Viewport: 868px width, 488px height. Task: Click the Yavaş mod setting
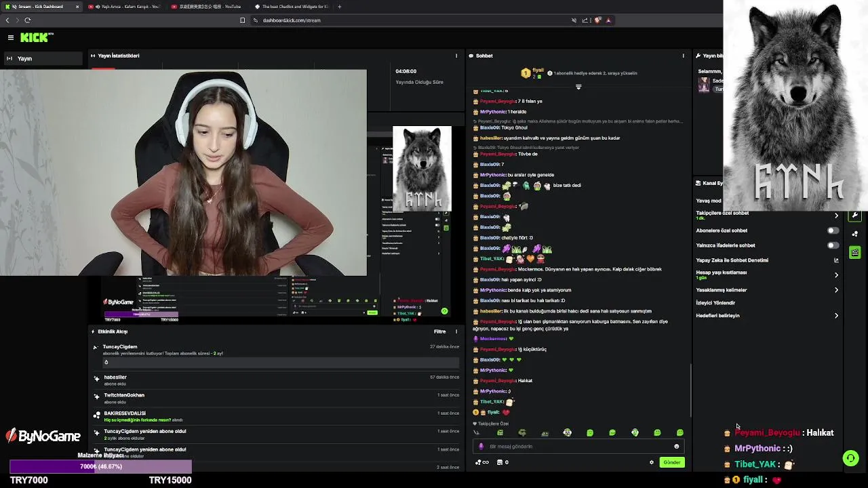[x=709, y=201]
